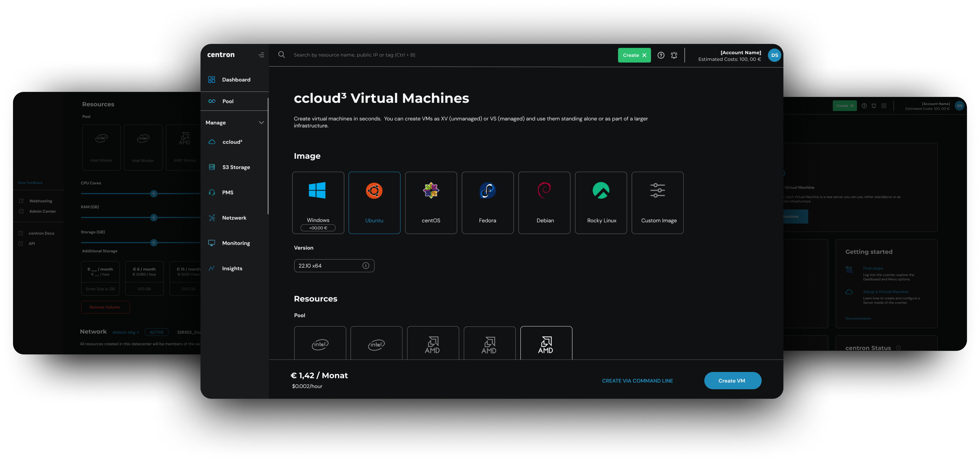Click the green Create button in front window

tap(634, 56)
